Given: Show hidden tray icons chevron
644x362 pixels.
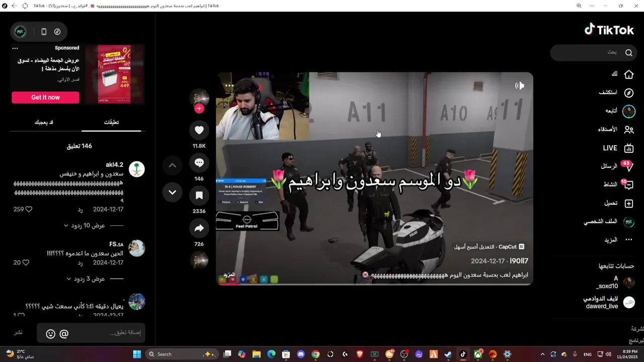Looking at the screenshot, I should (542, 354).
